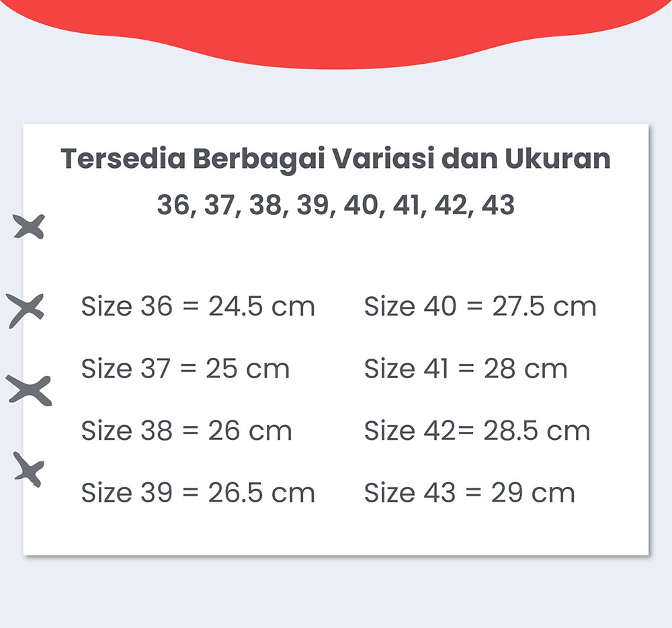This screenshot has width=672, height=628.
Task: Click the X mark beside Size 37
Action: tap(29, 390)
